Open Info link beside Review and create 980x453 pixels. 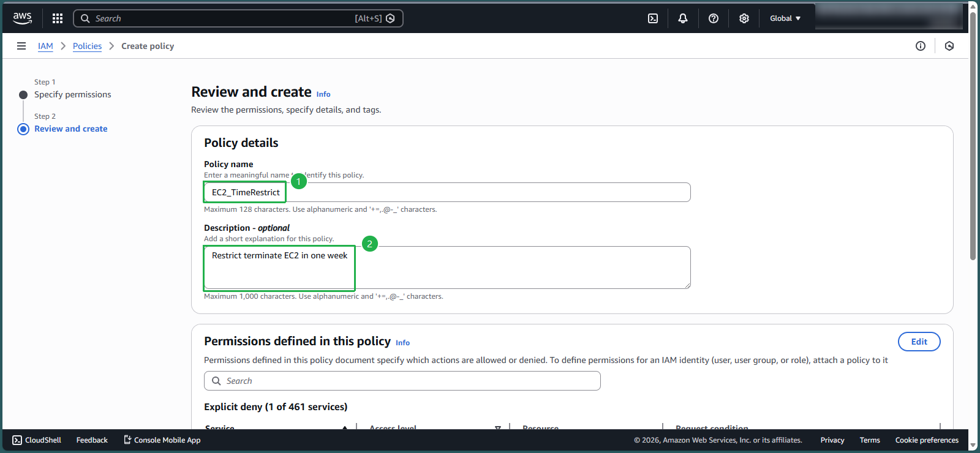(323, 94)
